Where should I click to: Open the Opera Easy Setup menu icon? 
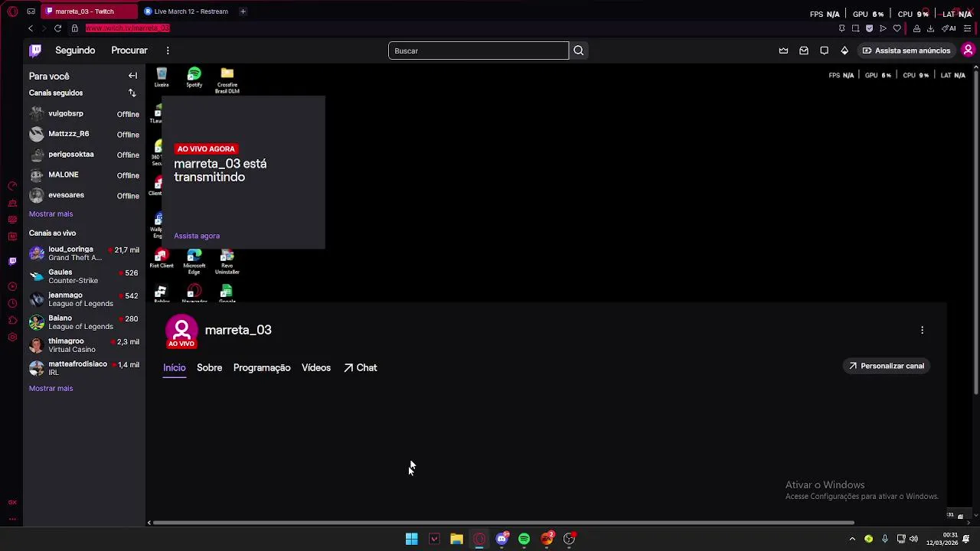tap(967, 28)
